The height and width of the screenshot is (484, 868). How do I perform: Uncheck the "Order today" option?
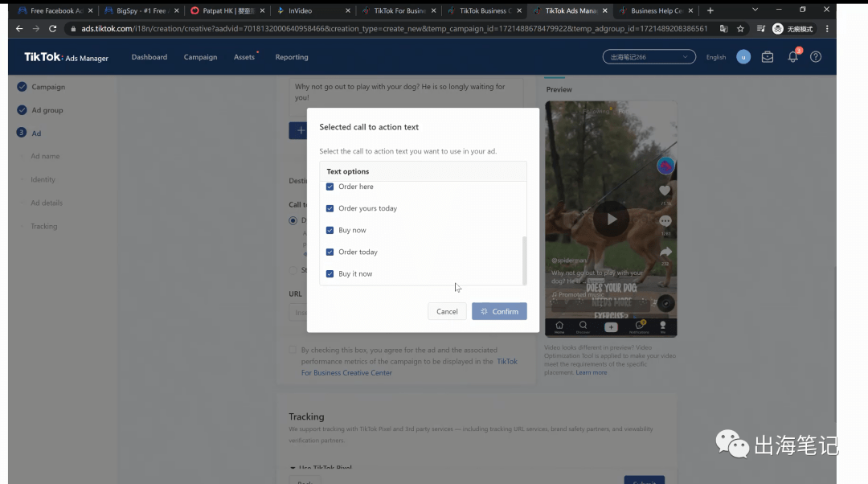pyautogui.click(x=330, y=252)
